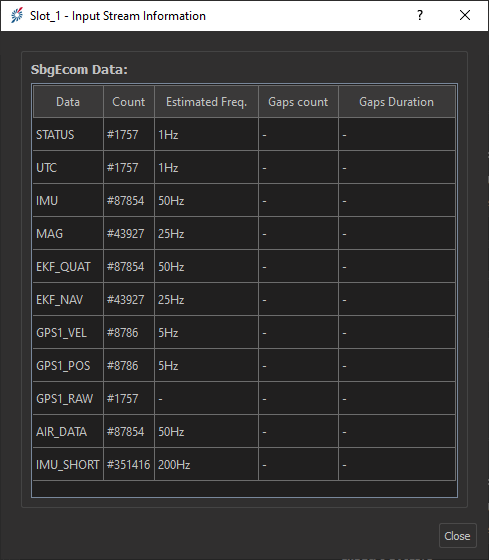Screen dimensions: 489x560
Task: Click the Gaps Duration column header
Action: click(x=396, y=102)
